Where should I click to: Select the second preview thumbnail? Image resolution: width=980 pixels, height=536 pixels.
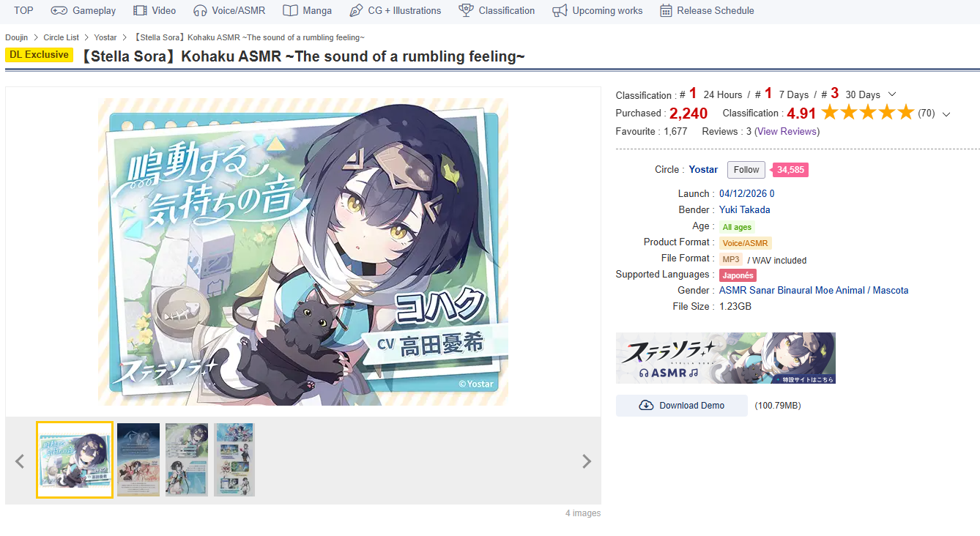click(138, 460)
